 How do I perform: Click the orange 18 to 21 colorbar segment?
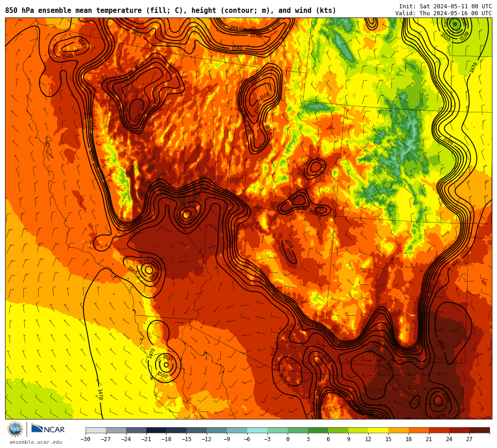pyautogui.click(x=419, y=430)
